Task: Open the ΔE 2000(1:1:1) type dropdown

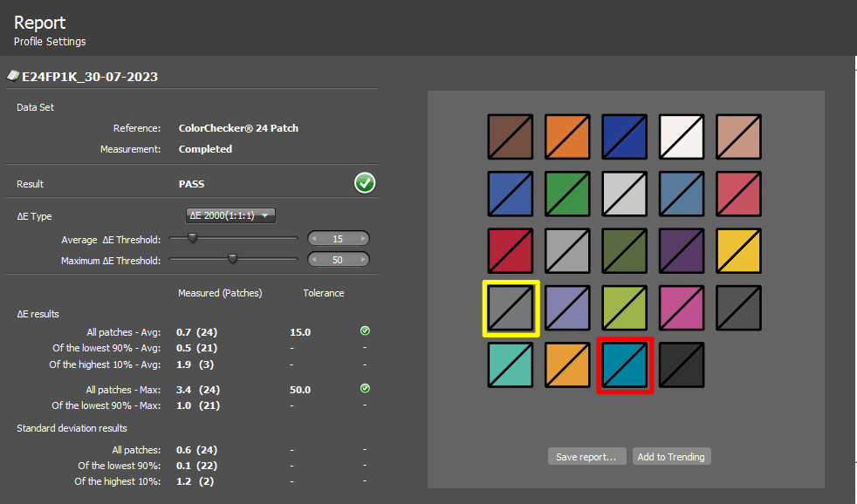Action: click(231, 215)
